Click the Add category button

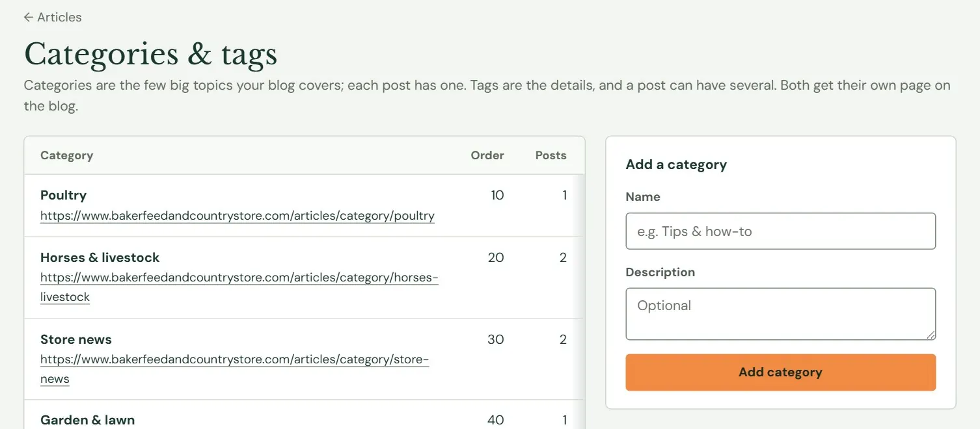click(x=781, y=372)
